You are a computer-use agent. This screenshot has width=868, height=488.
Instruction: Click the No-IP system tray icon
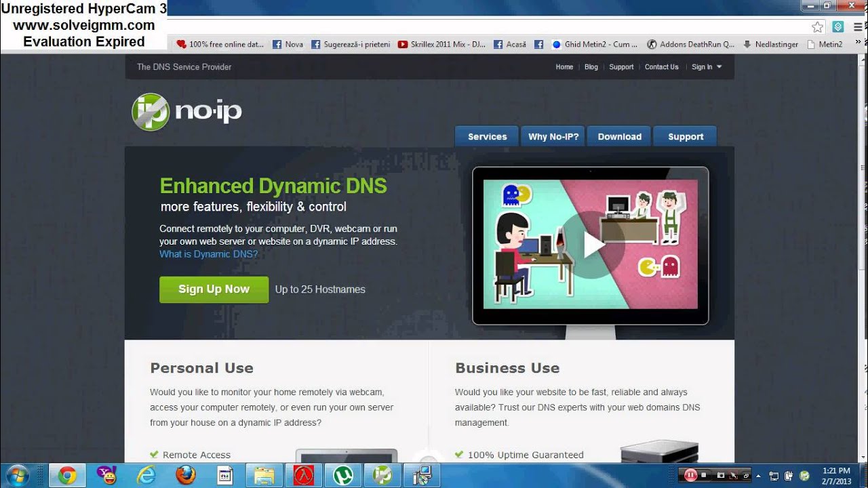point(805,476)
